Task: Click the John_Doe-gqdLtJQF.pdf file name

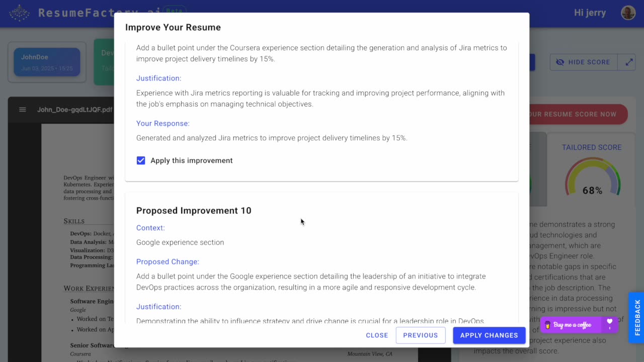Action: (74, 110)
